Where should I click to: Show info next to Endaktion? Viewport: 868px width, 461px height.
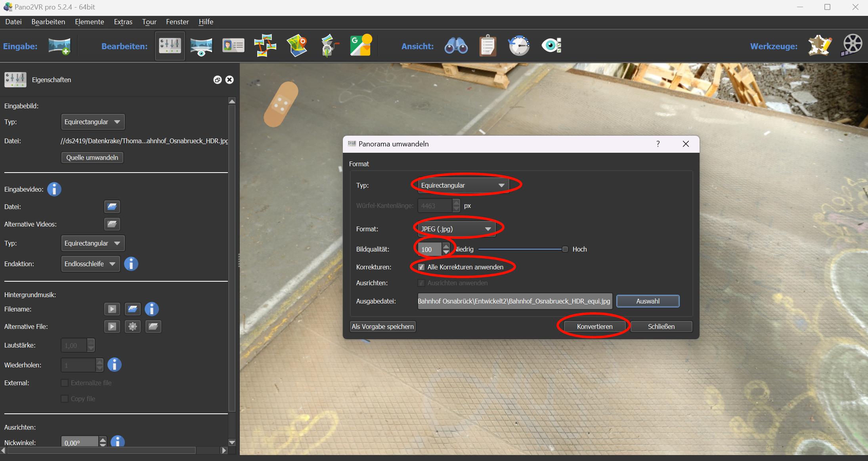[131, 264]
